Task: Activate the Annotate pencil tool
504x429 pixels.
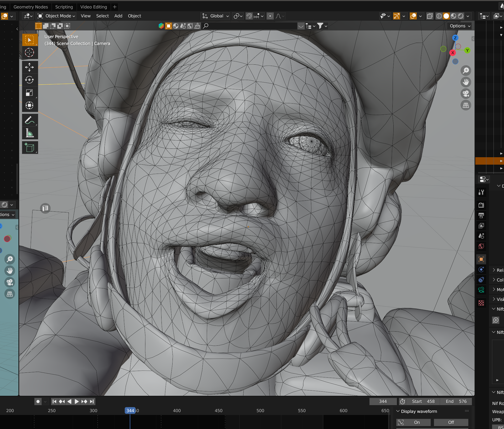Action: (29, 120)
